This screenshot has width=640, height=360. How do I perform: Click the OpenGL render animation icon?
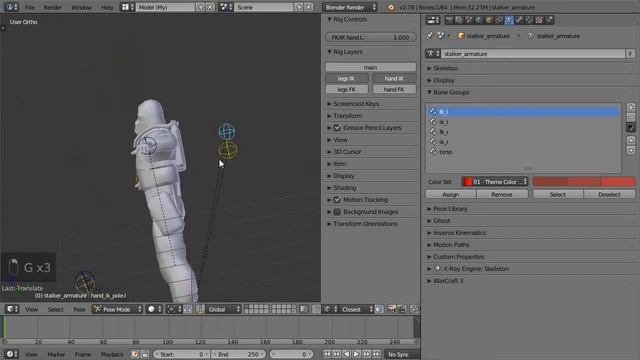click(401, 309)
